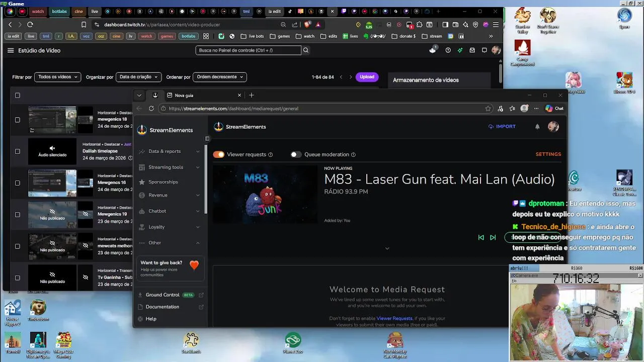This screenshot has width=644, height=362.
Task: Expand Chatbot sidebar section
Action: (169, 211)
